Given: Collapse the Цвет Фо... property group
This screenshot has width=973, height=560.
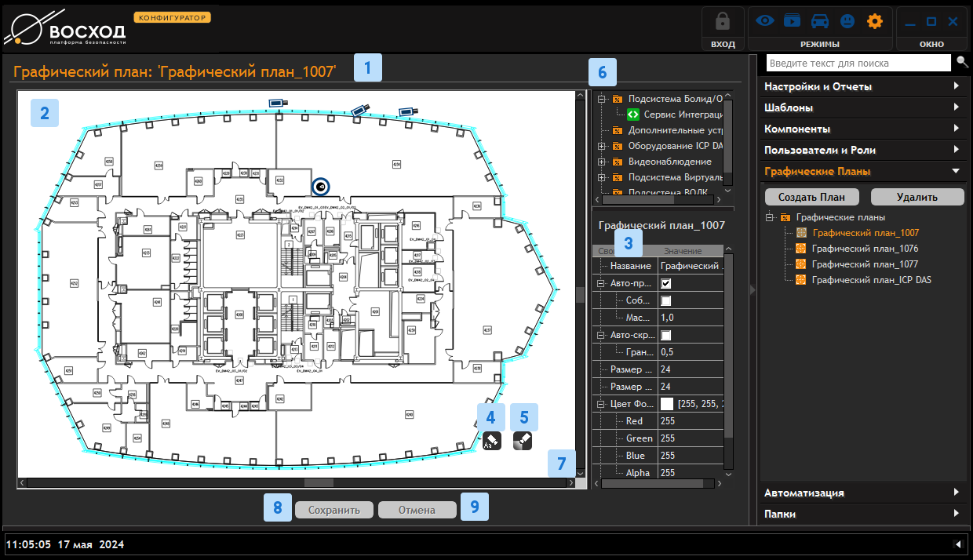Looking at the screenshot, I should [x=601, y=404].
